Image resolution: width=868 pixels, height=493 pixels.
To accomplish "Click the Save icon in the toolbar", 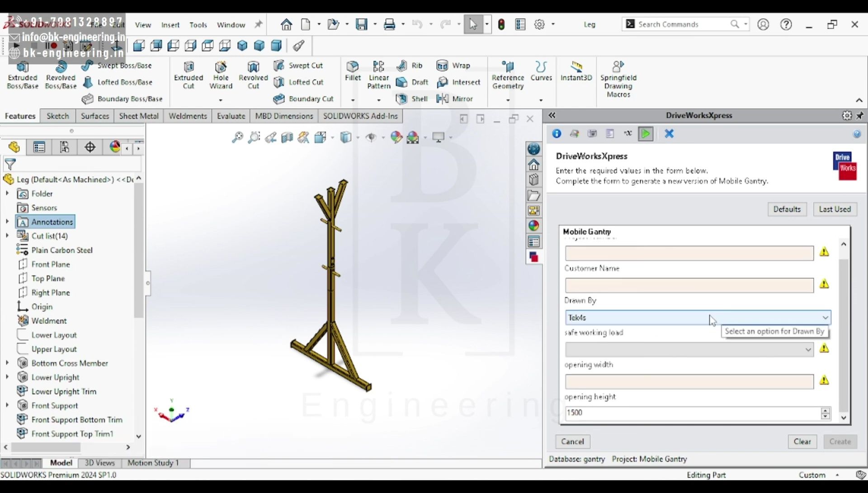I will pyautogui.click(x=361, y=24).
